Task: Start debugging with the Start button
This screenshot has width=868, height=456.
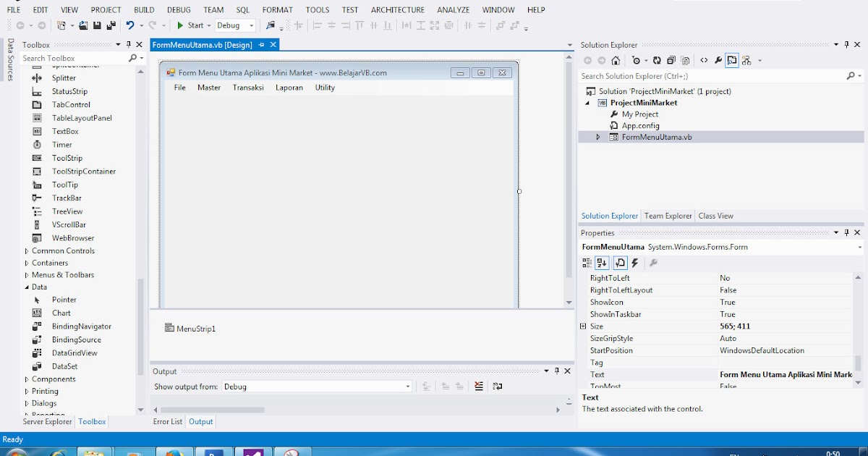Action: pos(190,25)
